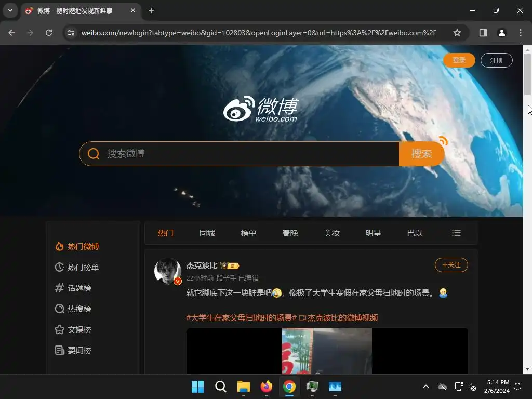Click the 话题榜 hashtag icon in sidebar
Screen dimensions: 532x399
pos(59,288)
